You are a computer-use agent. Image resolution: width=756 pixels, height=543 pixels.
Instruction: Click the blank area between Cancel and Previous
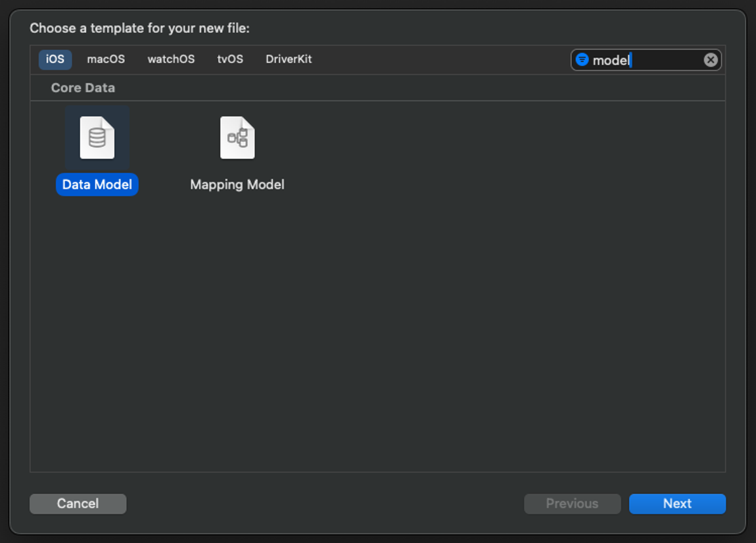coord(325,504)
